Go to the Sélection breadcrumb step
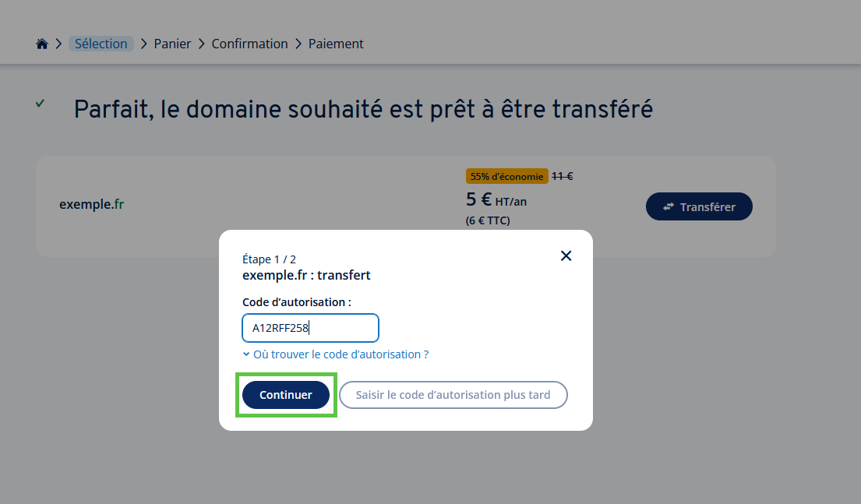This screenshot has height=504, width=861. tap(101, 44)
